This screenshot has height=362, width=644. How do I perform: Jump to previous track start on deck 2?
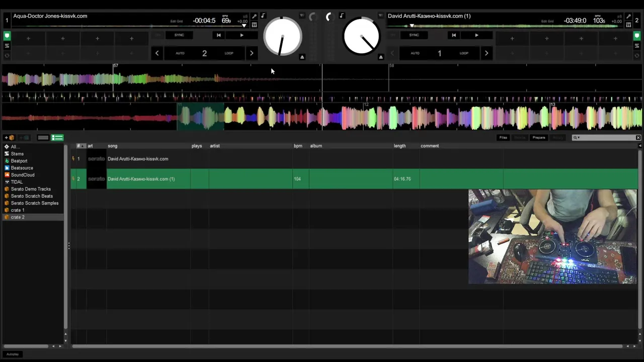tap(453, 35)
